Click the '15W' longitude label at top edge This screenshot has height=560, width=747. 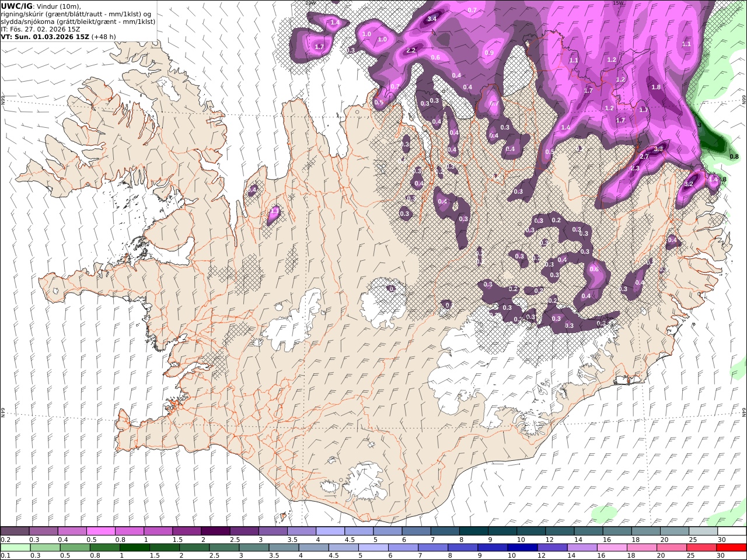[x=617, y=3]
